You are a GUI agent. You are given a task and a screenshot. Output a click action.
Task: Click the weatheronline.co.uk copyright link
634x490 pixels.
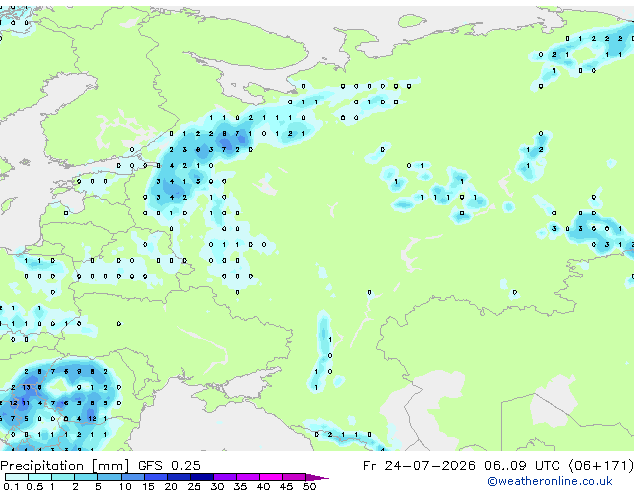coord(549,481)
